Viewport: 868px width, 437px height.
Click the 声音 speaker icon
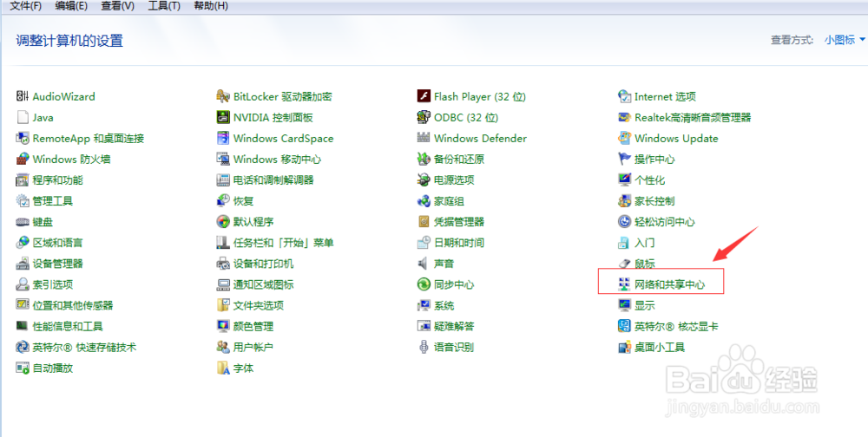click(x=424, y=264)
